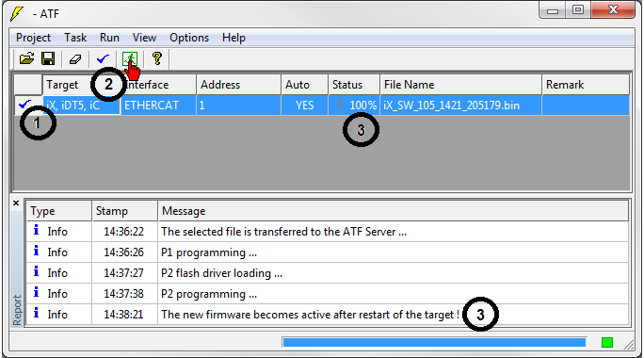Open the Options menu
This screenshot has height=358, width=644.
click(x=189, y=38)
